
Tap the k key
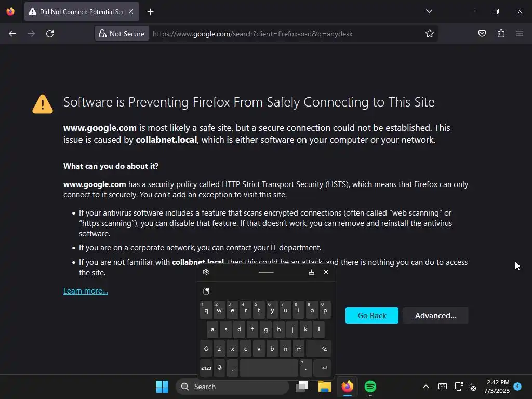pos(305,329)
